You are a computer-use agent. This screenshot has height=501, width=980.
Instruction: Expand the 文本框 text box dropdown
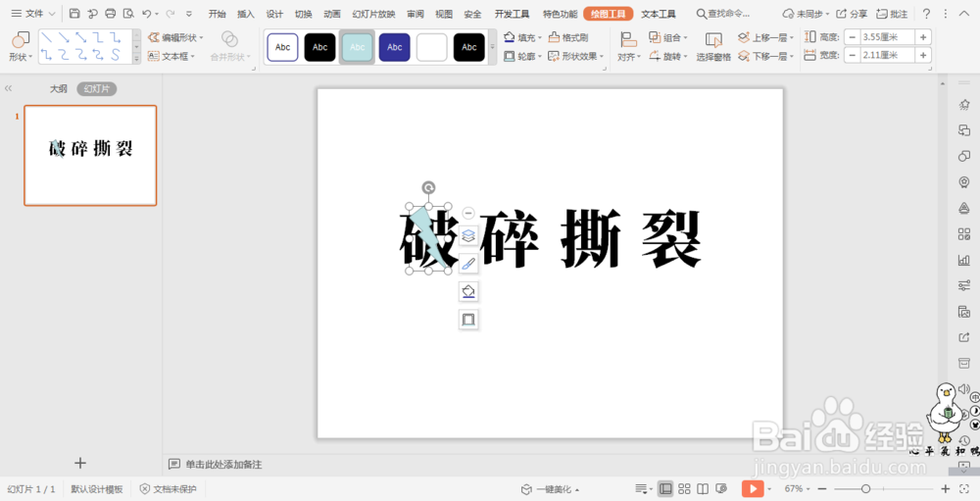[192, 56]
